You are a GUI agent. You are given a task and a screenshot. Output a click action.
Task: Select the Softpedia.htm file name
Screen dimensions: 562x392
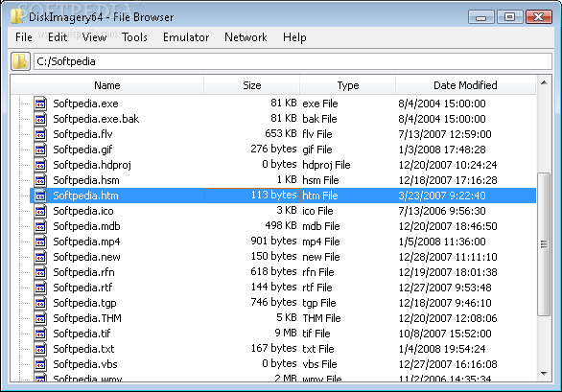[85, 196]
